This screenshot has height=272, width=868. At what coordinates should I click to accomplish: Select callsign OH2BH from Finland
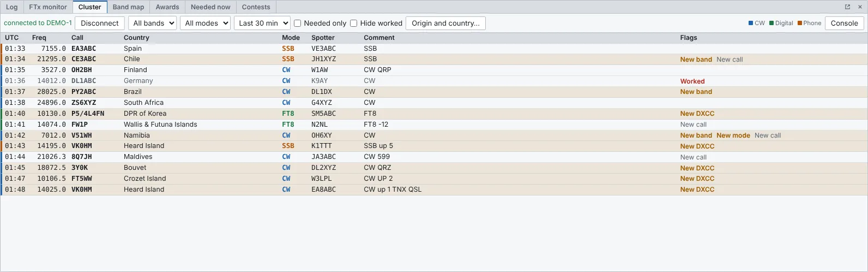[82, 70]
